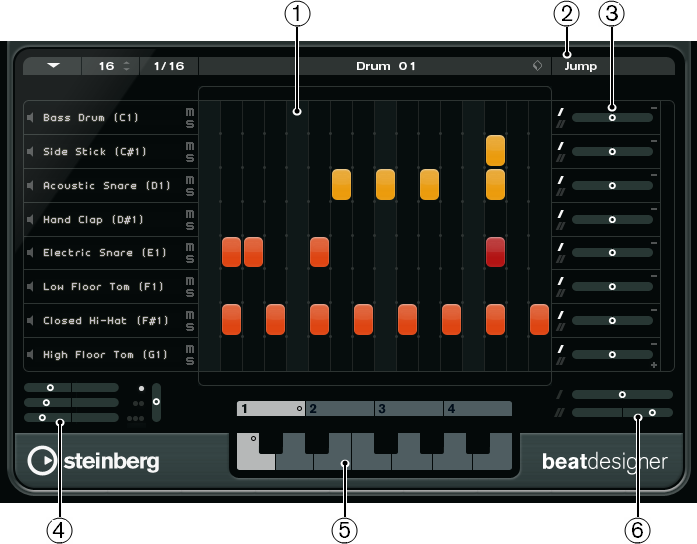This screenshot has width=697, height=544.
Task: Solo the Electric Snare lane
Action: [x=190, y=259]
